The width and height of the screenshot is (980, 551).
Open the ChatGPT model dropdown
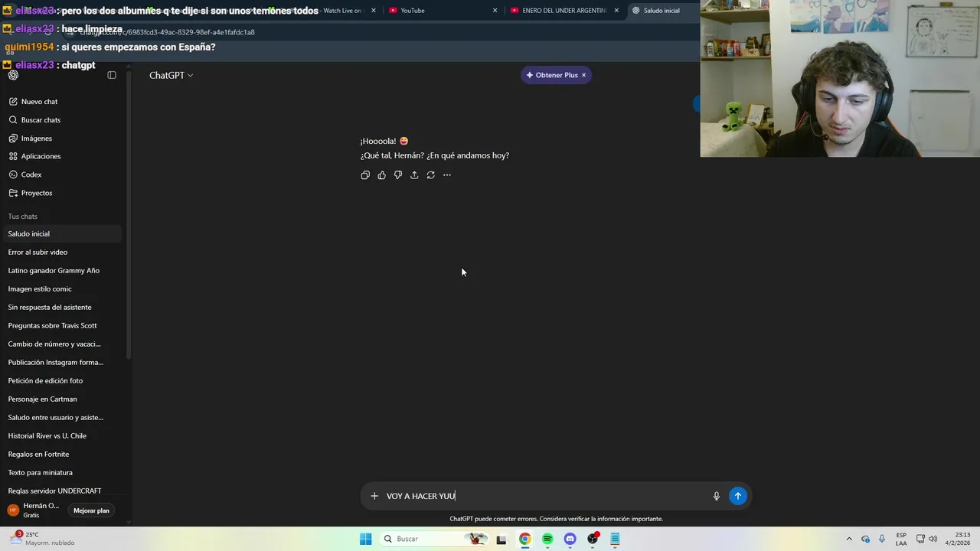tap(171, 75)
